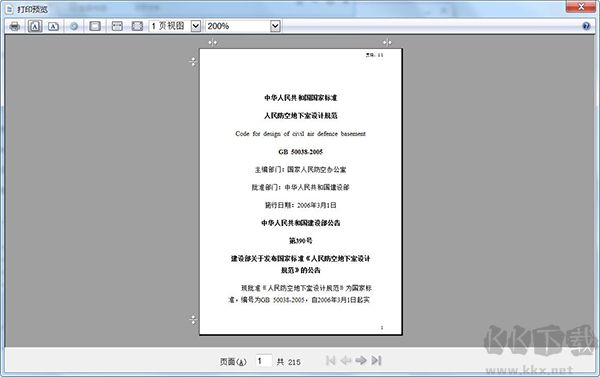Click the previewed page thumbnail
Viewport: 600px width, 377px height.
point(301,191)
